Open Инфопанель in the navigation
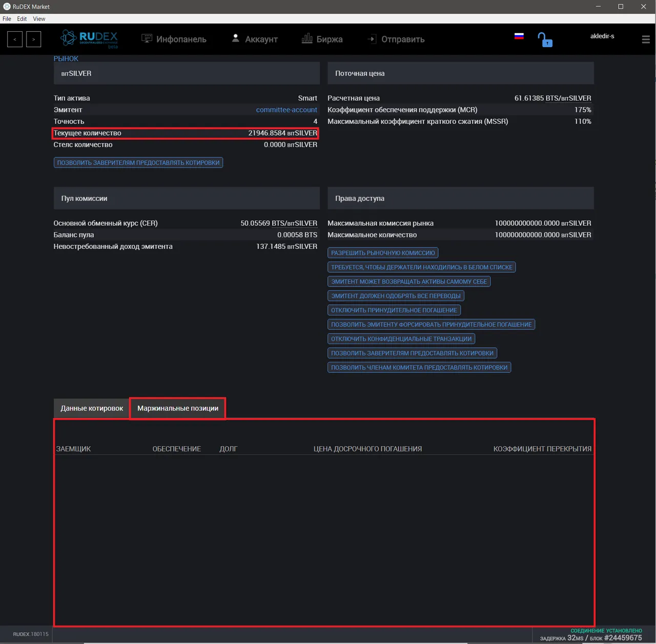Image resolution: width=656 pixels, height=644 pixels. coord(181,39)
